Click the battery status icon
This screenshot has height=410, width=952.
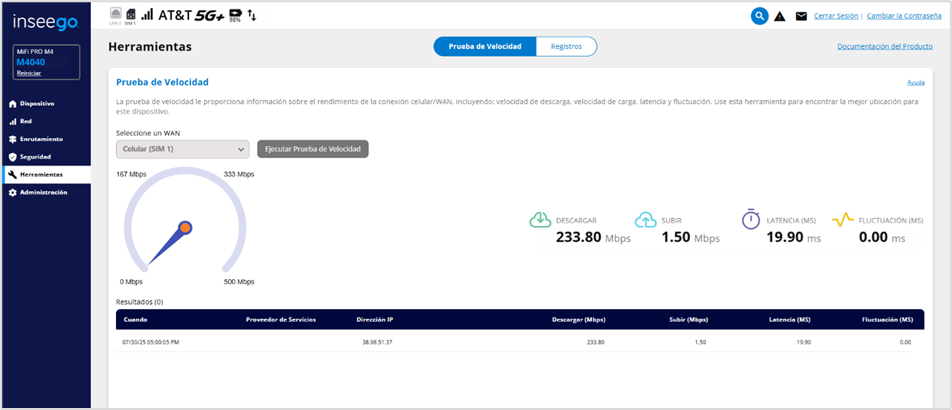[x=235, y=14]
